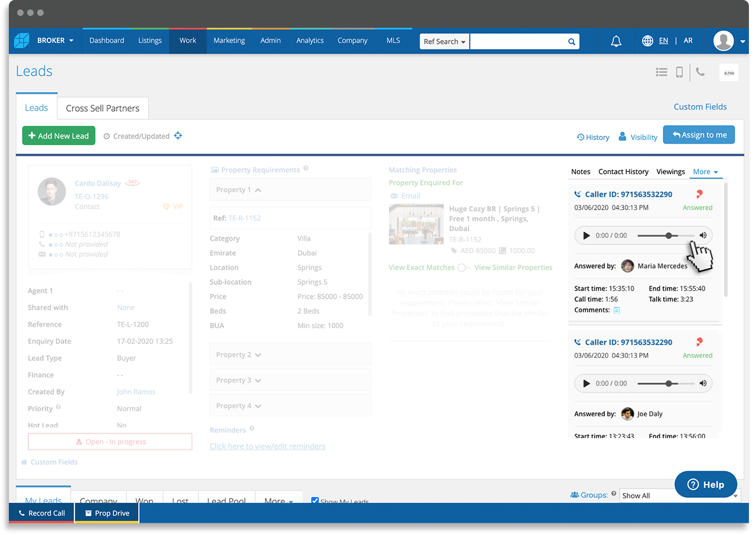Click the Help button
Image resolution: width=756 pixels, height=535 pixels.
pyautogui.click(x=706, y=484)
